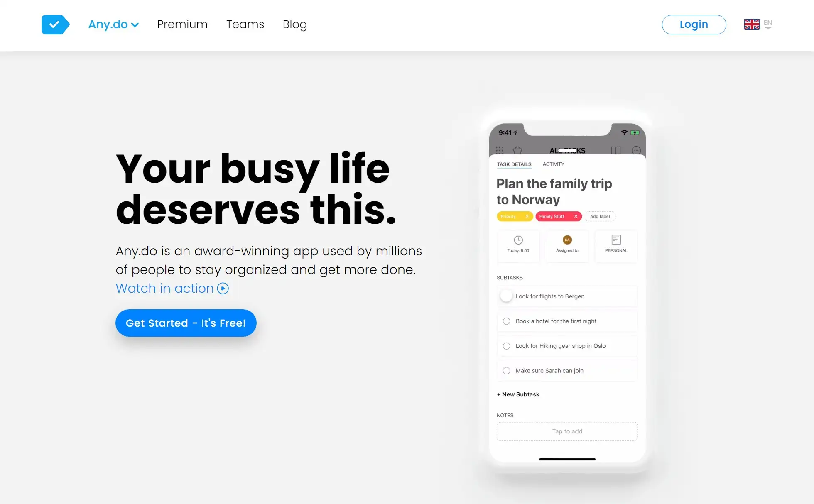Toggle the 'Book a hotel for the first night' checkbox
The image size is (814, 504).
click(506, 321)
